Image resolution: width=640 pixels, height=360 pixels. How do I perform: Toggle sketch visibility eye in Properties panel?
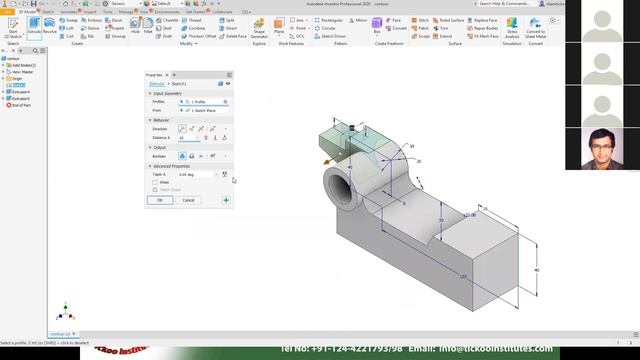[228, 84]
